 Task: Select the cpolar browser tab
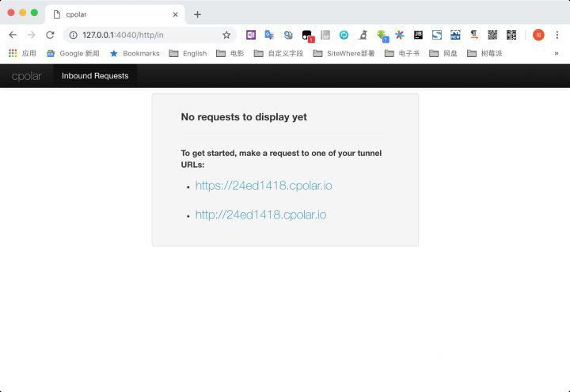pyautogui.click(x=115, y=14)
